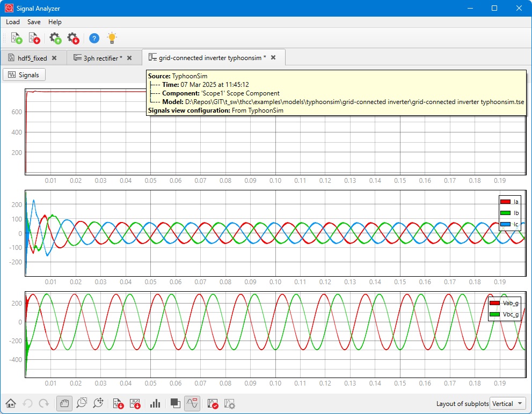Click the save signal file icon

34,38
